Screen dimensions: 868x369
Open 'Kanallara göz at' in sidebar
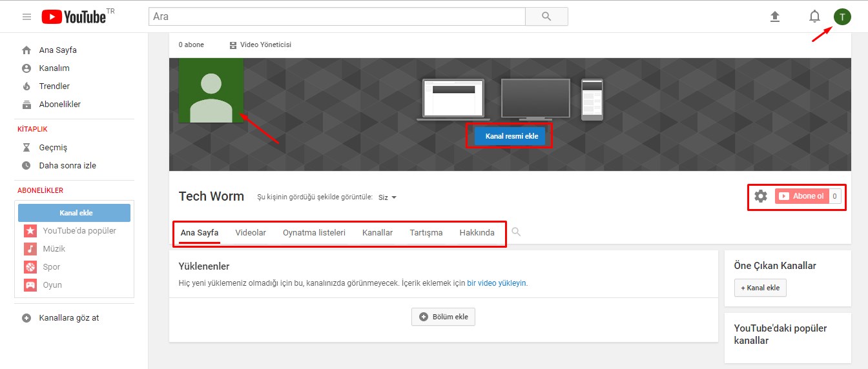pos(68,318)
